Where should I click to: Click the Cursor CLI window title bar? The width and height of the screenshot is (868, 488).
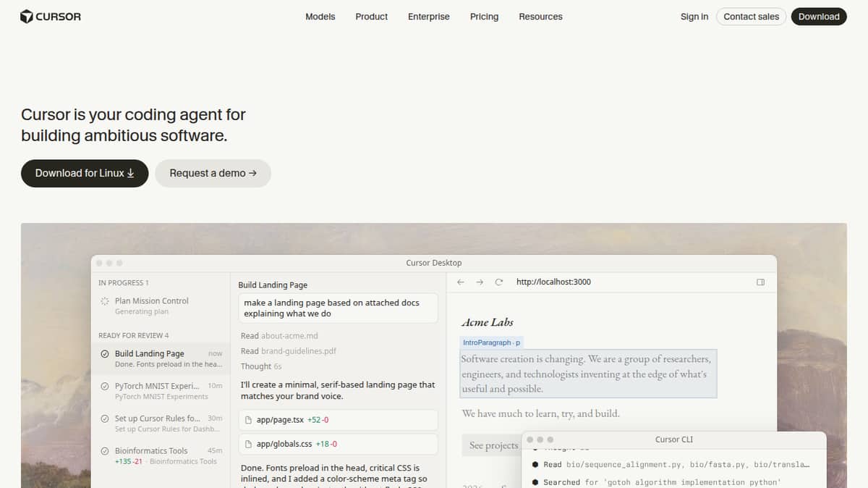(x=673, y=439)
